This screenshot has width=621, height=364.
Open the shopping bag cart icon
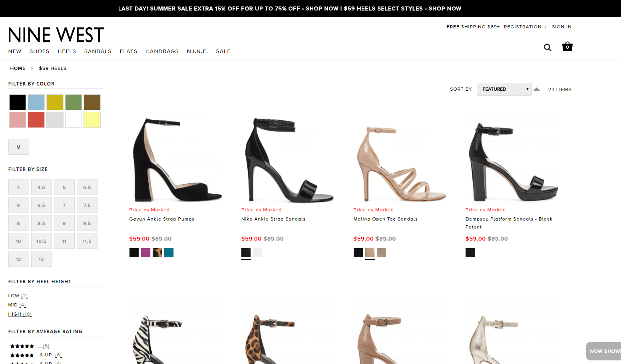(x=567, y=46)
